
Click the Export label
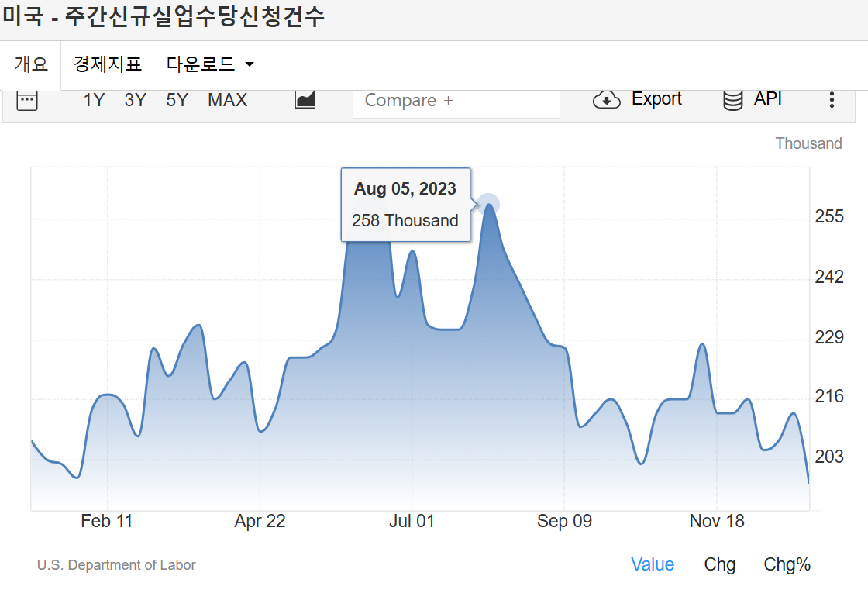(656, 98)
